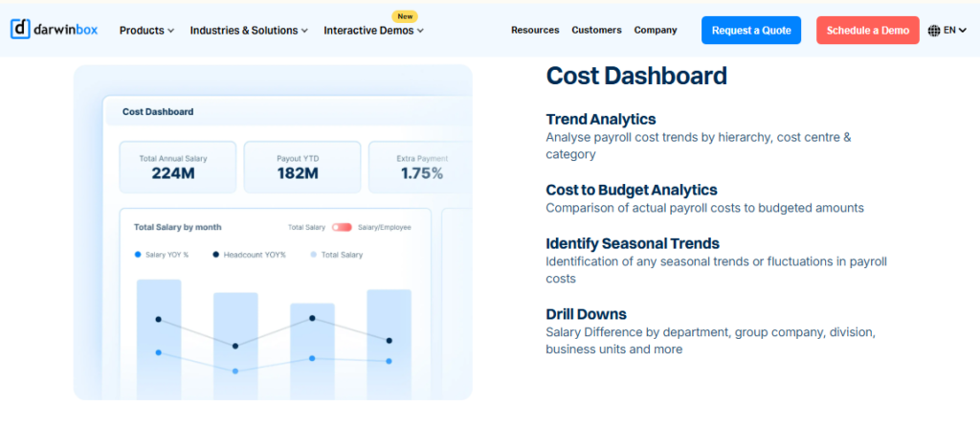Select the Trend Analytics heading
The image size is (980, 430).
click(x=601, y=119)
